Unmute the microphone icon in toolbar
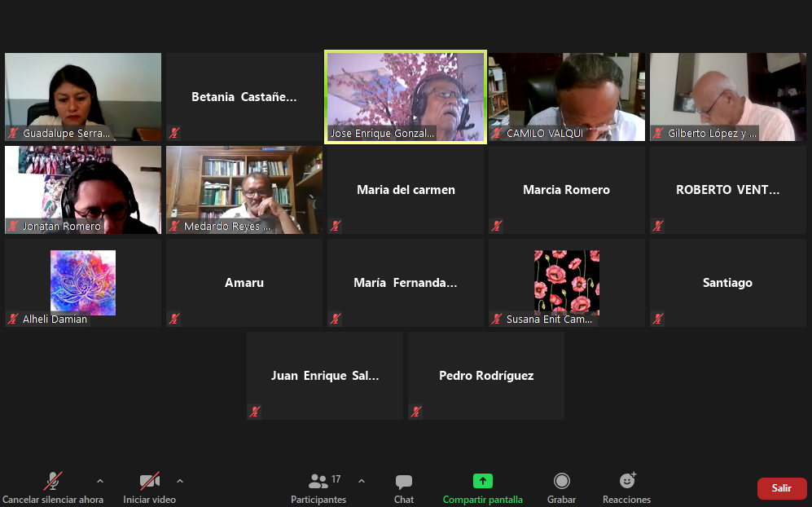Image resolution: width=812 pixels, height=507 pixels. point(53,481)
